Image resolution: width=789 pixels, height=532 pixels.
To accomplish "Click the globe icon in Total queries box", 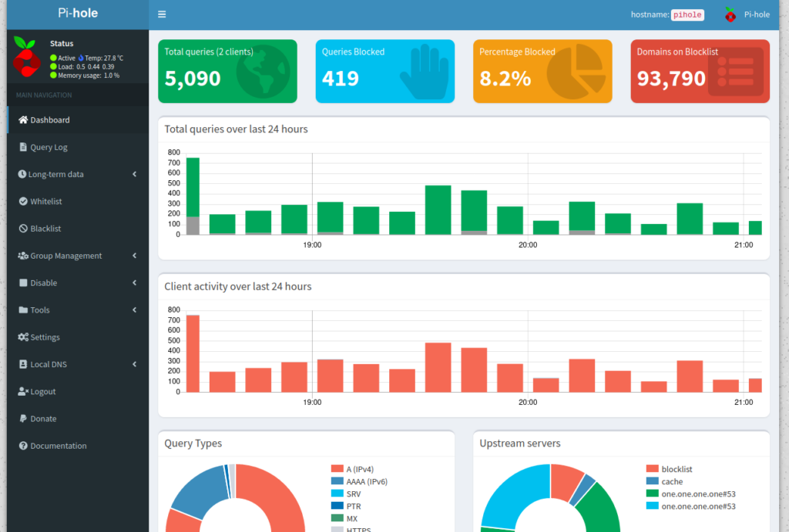I will [x=264, y=72].
